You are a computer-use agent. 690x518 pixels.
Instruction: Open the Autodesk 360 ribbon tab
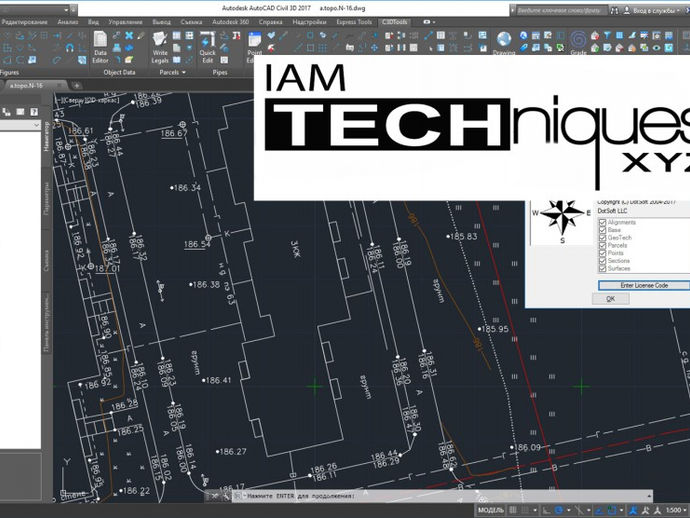[230, 22]
